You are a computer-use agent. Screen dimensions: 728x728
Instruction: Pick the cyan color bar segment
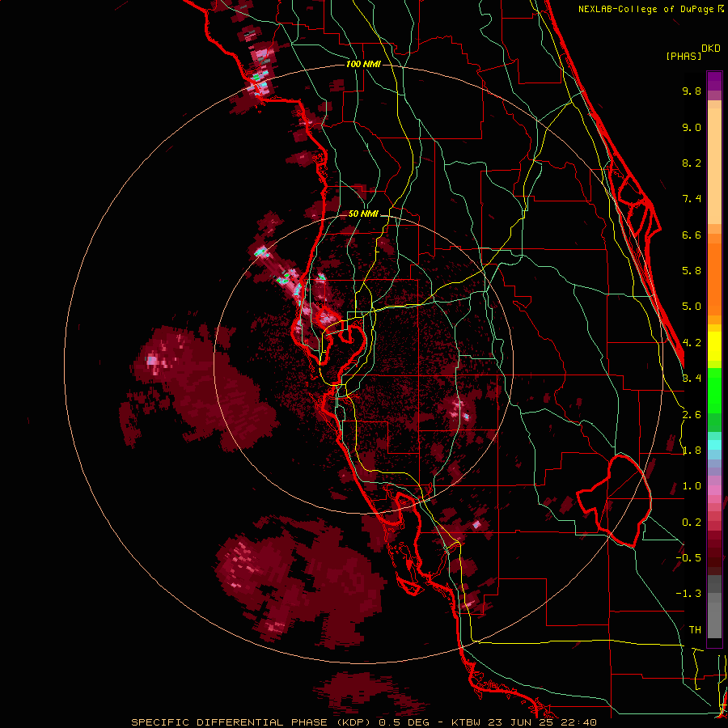click(x=714, y=445)
